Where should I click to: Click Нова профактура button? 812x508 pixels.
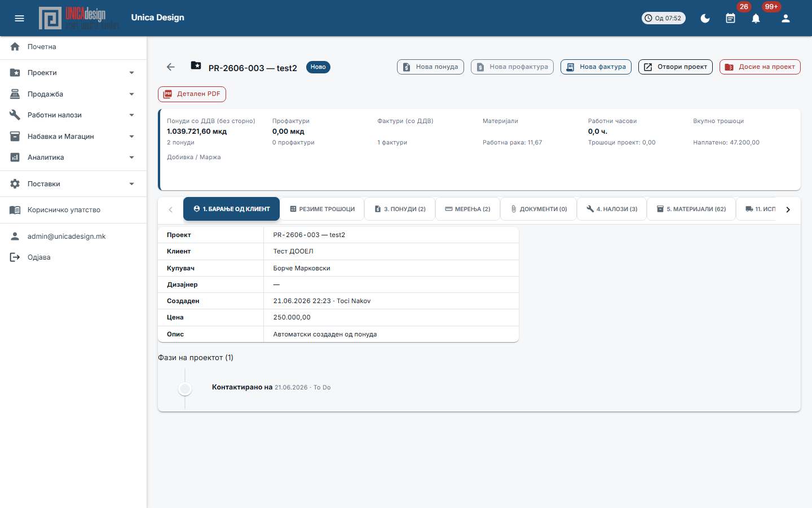(x=512, y=67)
